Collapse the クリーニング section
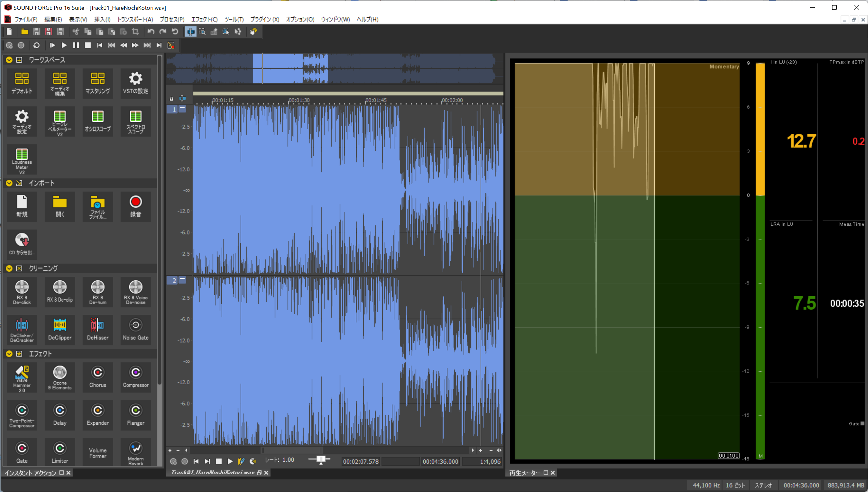Image resolution: width=868 pixels, height=492 pixels. tap(9, 268)
